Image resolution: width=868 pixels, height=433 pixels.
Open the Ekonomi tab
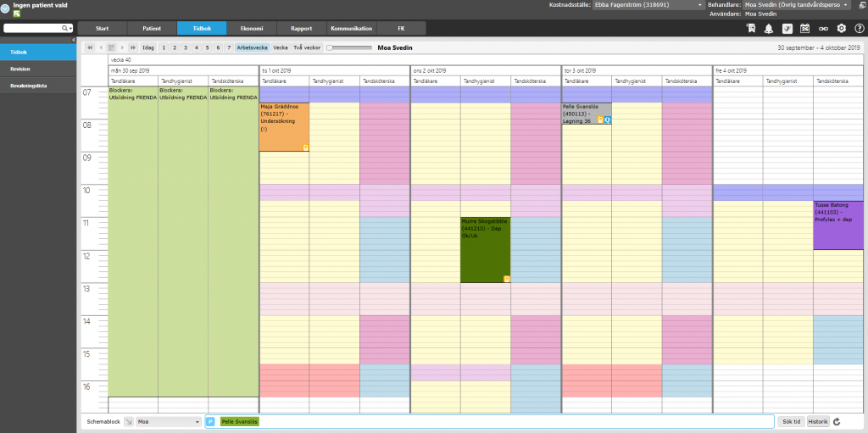coord(251,28)
